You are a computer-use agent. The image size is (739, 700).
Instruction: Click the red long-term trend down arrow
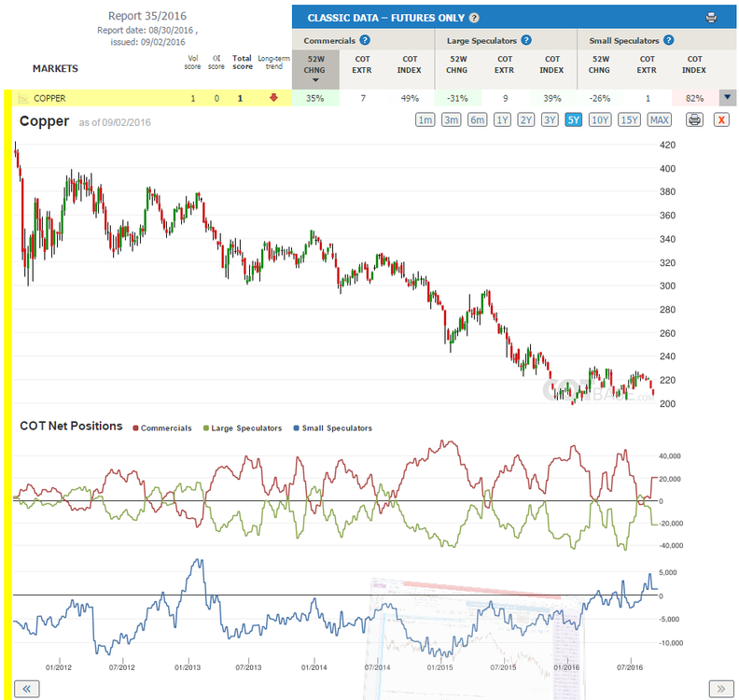[273, 98]
